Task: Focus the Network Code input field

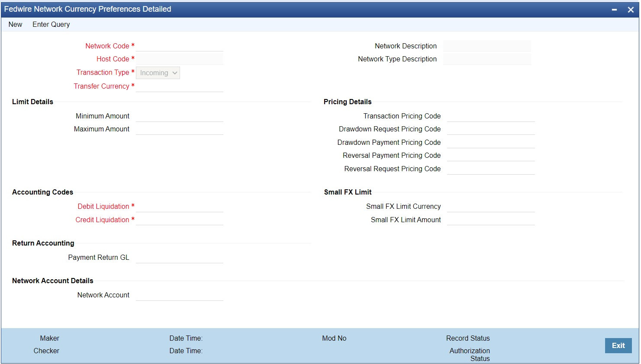Action: pos(180,46)
